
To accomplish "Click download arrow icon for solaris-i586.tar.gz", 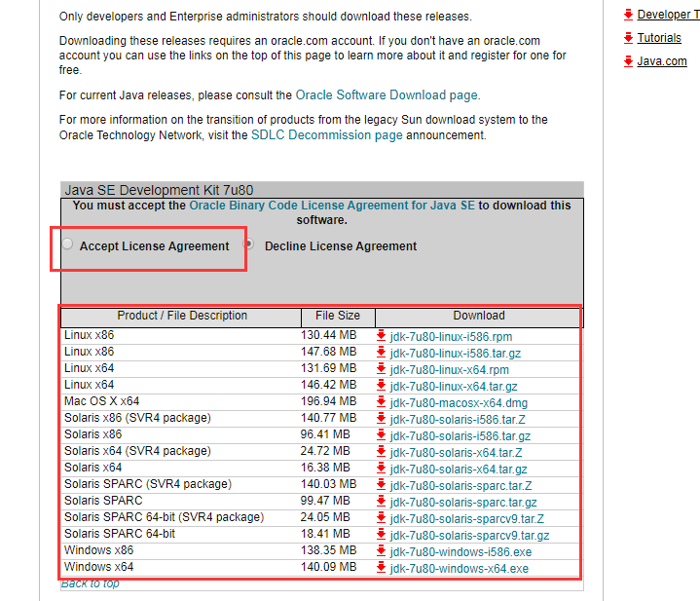I will point(381,434).
